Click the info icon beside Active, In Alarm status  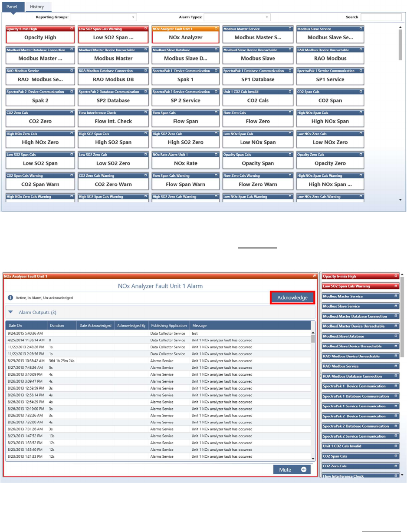pyautogui.click(x=11, y=298)
